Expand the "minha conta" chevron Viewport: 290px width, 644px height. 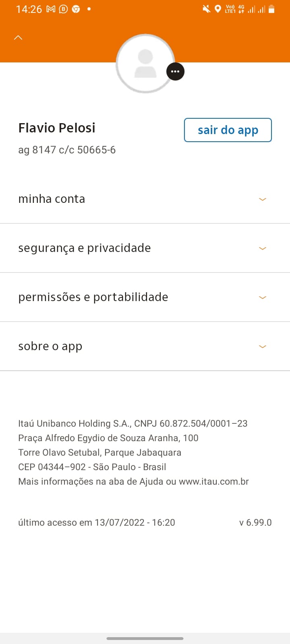(263, 199)
